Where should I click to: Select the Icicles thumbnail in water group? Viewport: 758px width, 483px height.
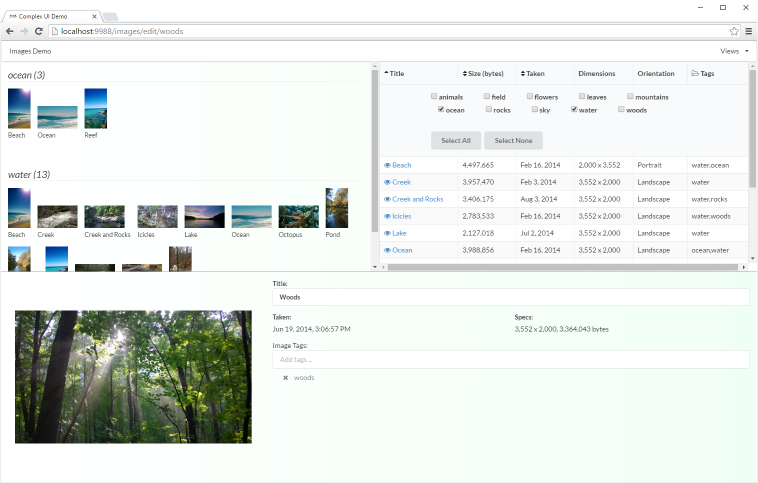[x=158, y=217]
